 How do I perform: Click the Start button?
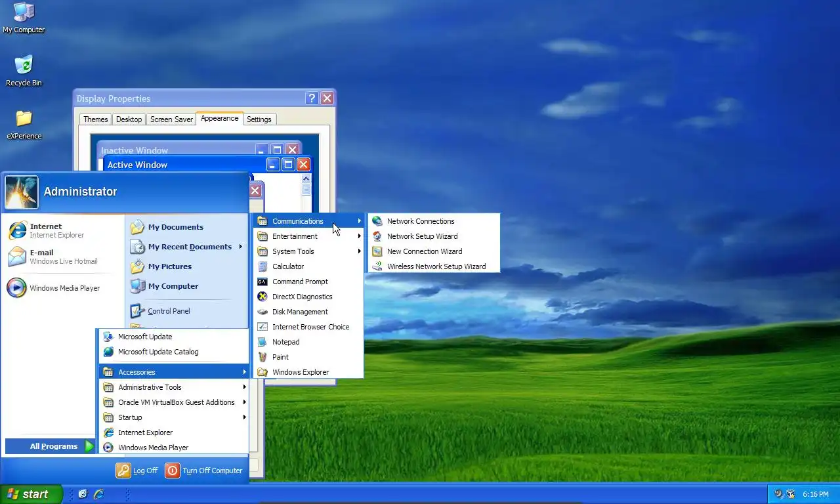31,494
